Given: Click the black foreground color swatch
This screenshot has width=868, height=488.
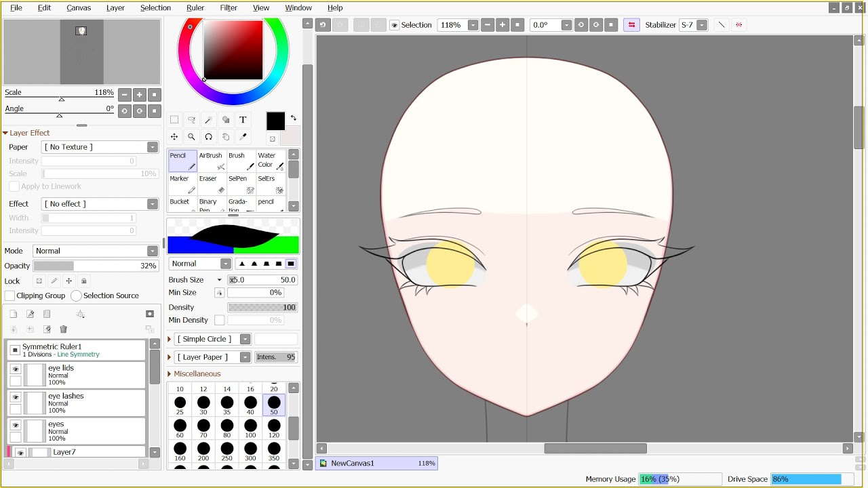Looking at the screenshot, I should (275, 121).
